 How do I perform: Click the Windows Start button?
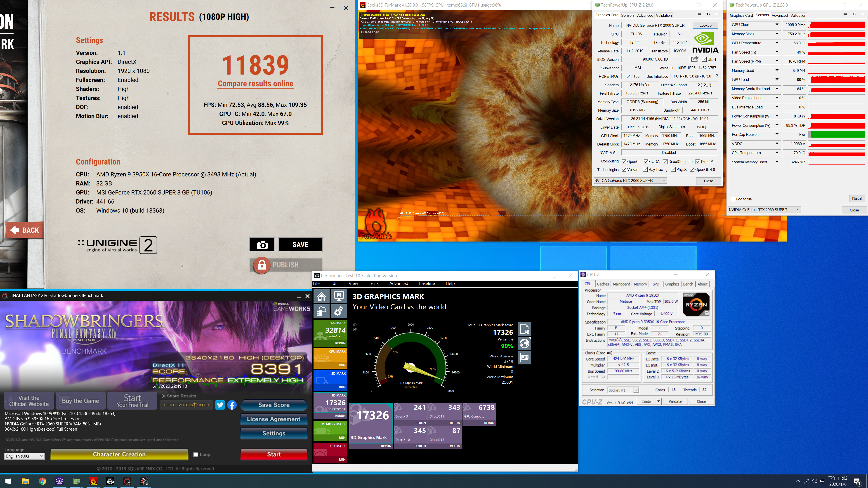[8, 481]
